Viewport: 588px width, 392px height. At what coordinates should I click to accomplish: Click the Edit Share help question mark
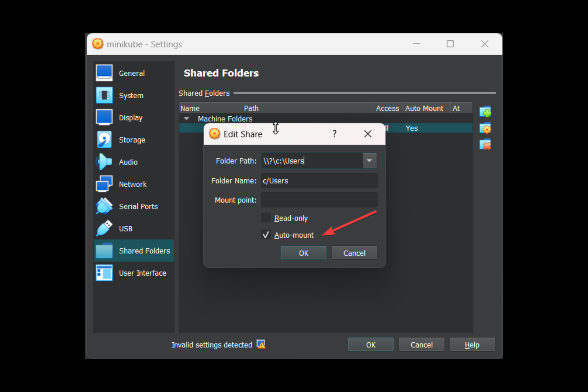click(334, 134)
